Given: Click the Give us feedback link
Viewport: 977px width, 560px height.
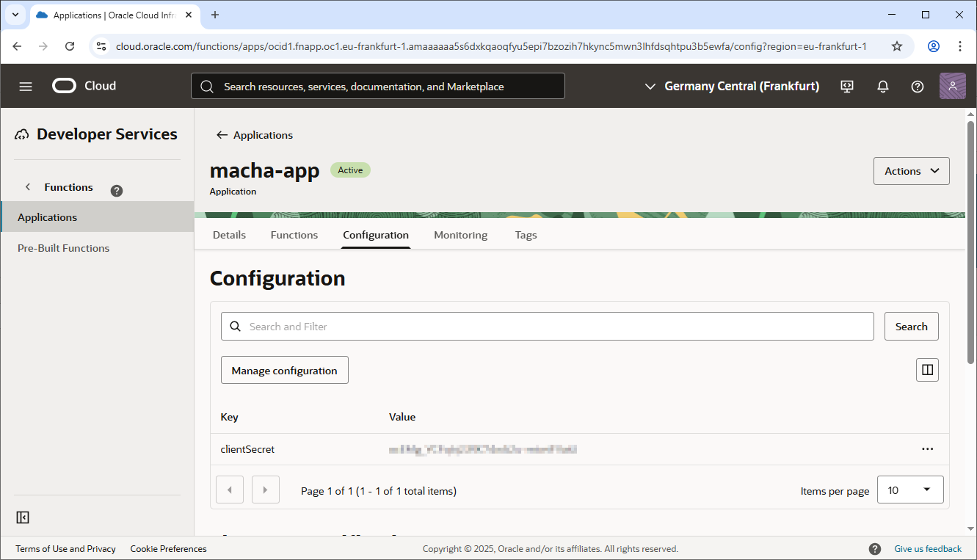Looking at the screenshot, I should tap(927, 549).
